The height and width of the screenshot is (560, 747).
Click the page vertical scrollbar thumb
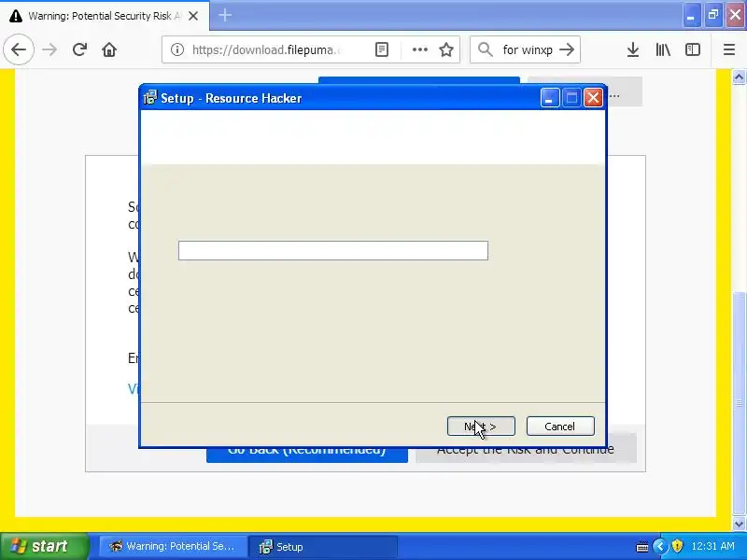coord(739,401)
